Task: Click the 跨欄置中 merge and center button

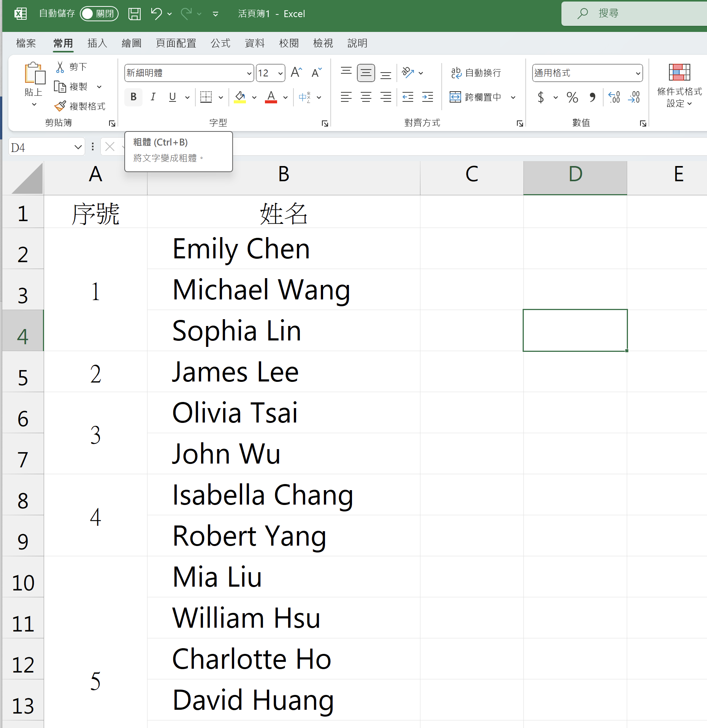Action: [x=476, y=97]
